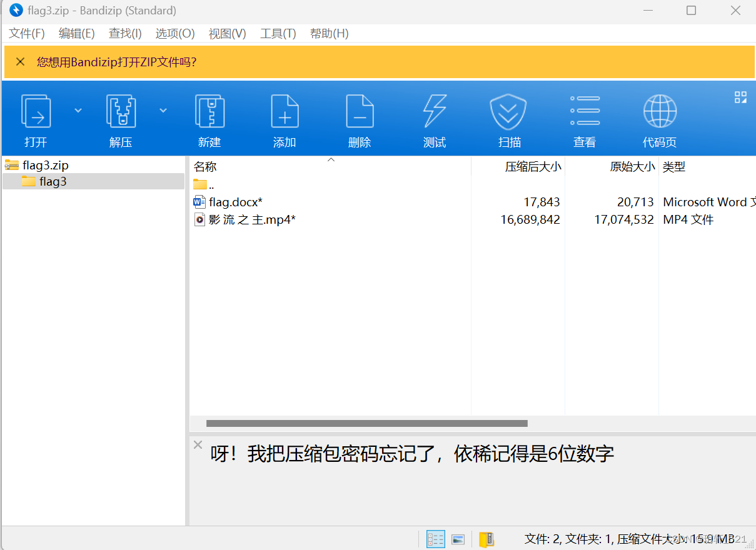756x550 pixels.
Task: Click the Microsoft Word type cell
Action: [709, 202]
